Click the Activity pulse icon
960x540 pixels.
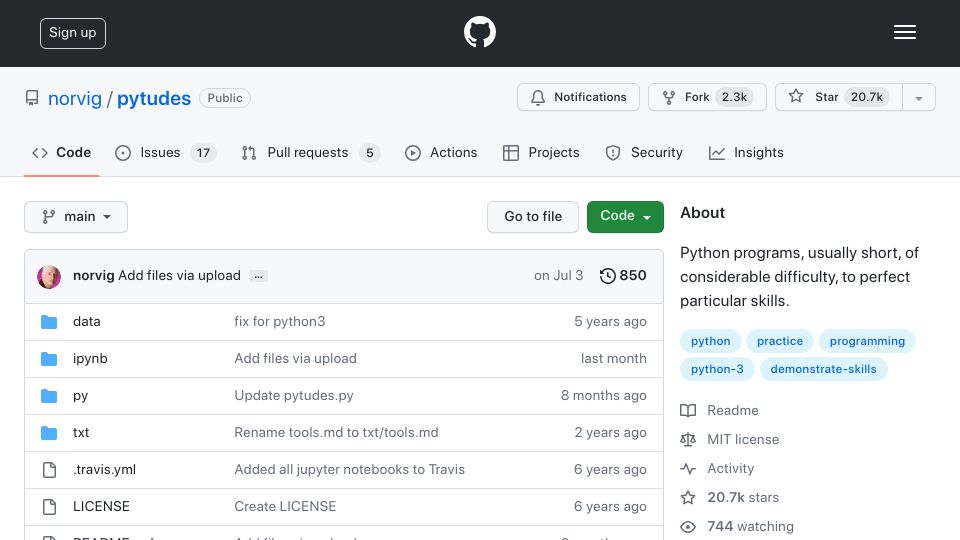688,468
